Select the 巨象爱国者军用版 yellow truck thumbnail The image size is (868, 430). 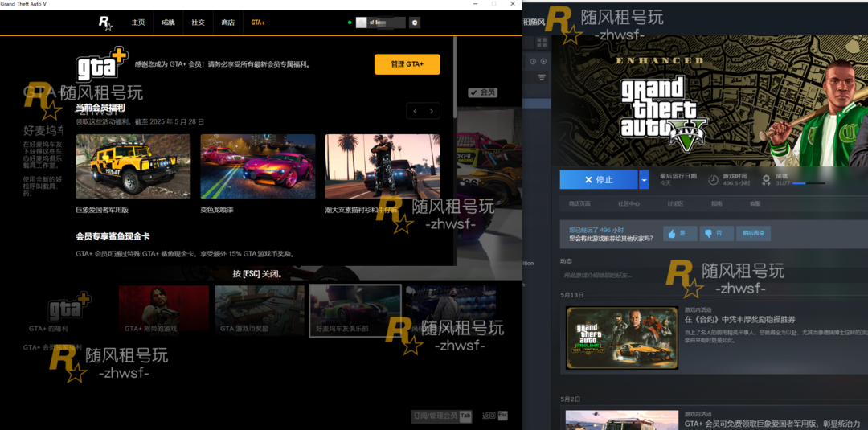[133, 166]
